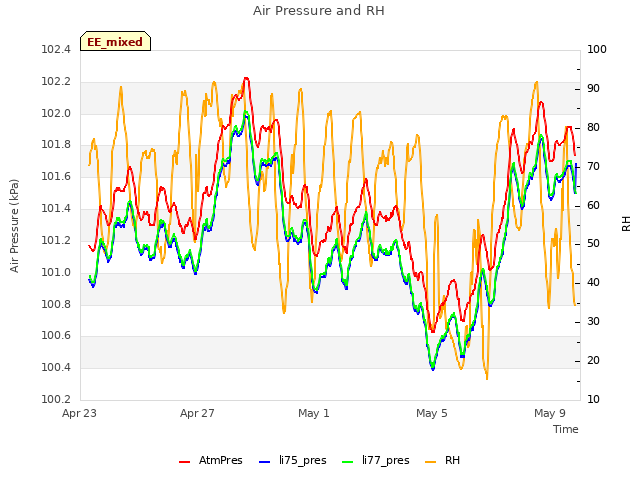This screenshot has width=640, height=480.
Task: Toggle AtmPres series in the legend
Action: point(211,460)
